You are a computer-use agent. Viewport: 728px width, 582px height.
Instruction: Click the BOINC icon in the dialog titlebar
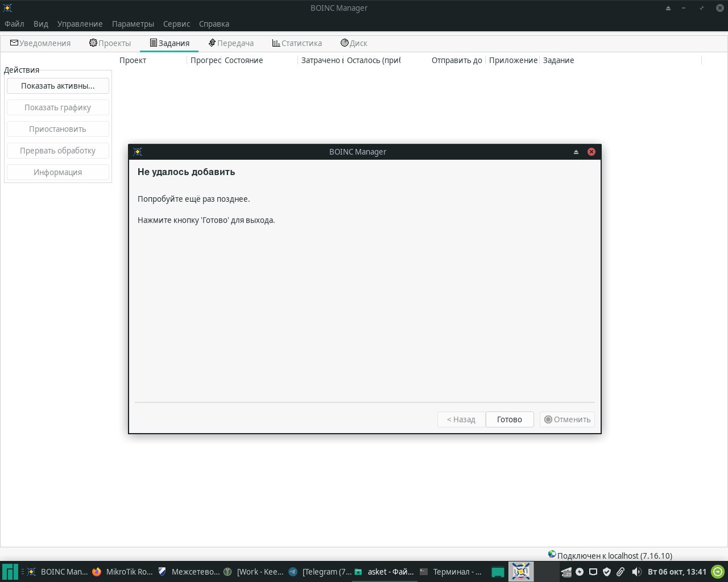[x=138, y=152]
